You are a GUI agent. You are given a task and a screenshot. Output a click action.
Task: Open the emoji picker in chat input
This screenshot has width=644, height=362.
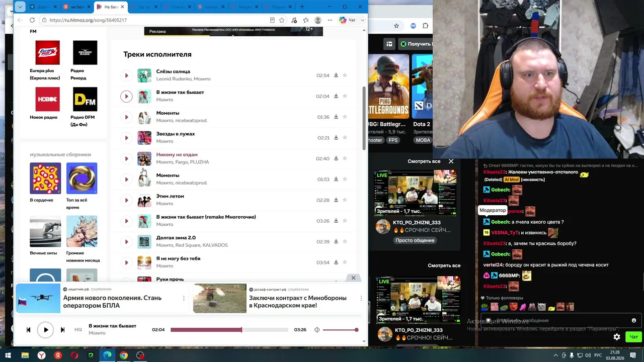point(634,320)
